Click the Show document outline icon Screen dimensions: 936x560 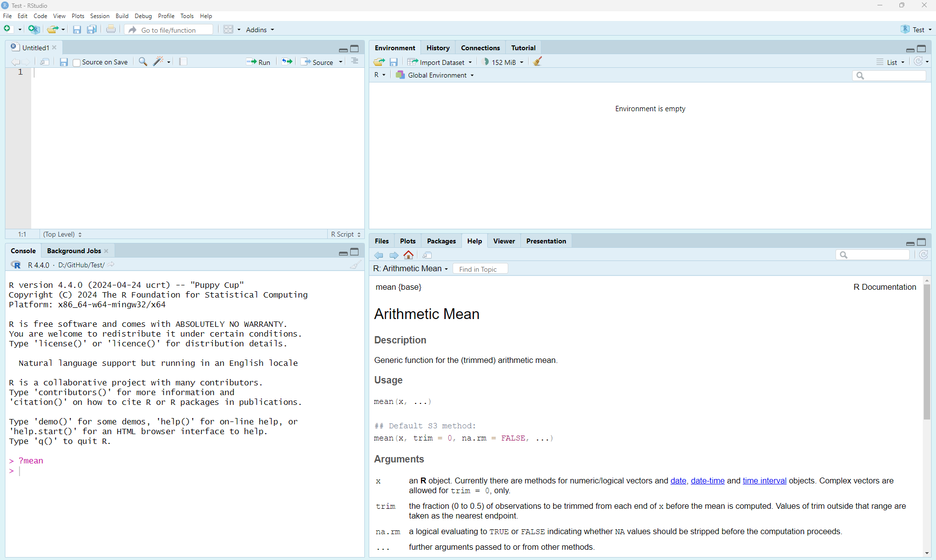coord(355,61)
